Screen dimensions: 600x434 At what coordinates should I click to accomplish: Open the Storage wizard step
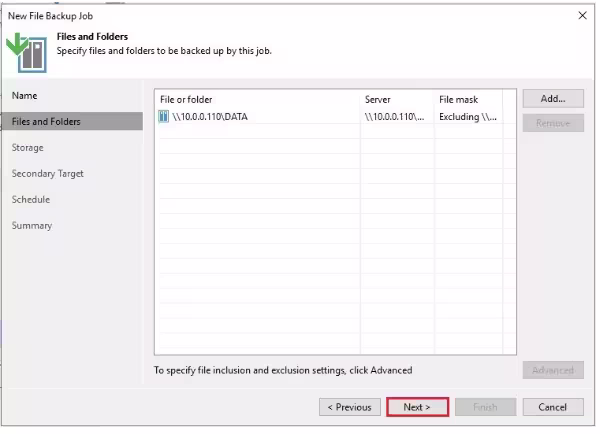pyautogui.click(x=28, y=147)
